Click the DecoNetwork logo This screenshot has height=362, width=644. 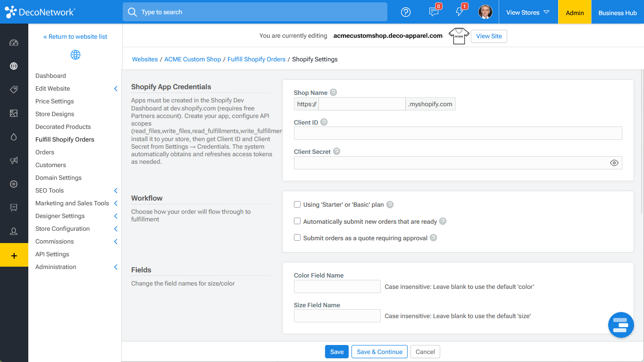[x=40, y=12]
